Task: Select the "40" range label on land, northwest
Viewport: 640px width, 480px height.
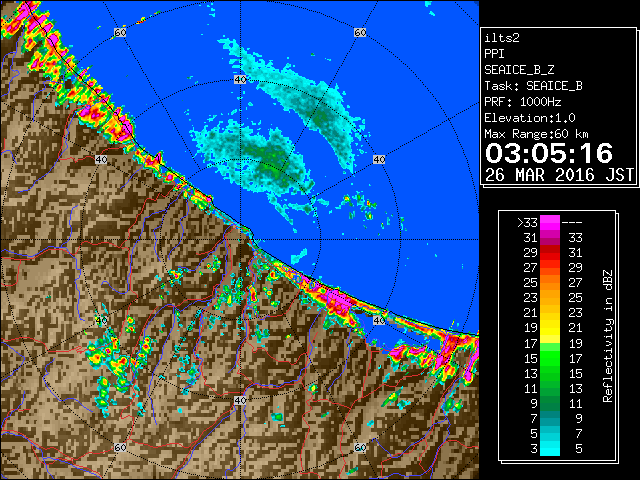Action: [x=101, y=159]
